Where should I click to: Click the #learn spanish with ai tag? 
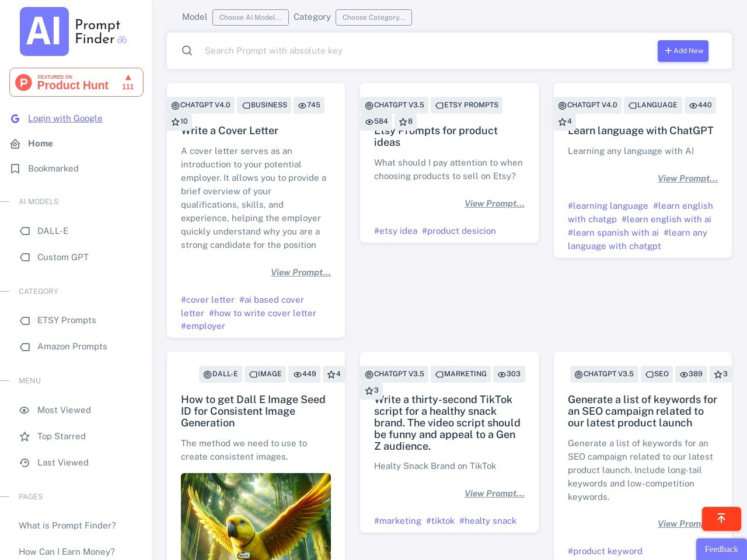click(x=613, y=233)
